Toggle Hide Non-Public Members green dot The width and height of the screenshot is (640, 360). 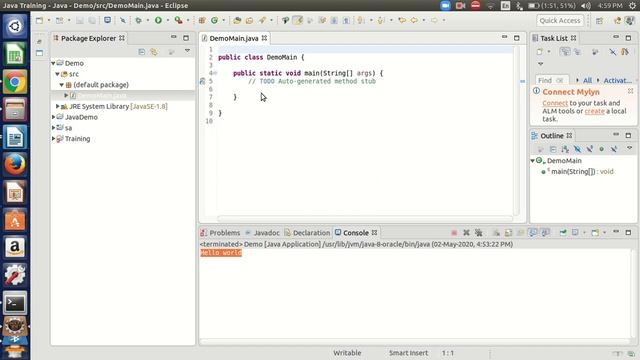601,149
